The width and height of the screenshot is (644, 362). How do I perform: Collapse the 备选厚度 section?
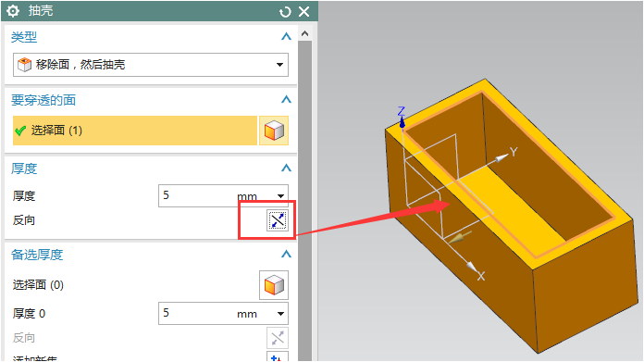pyautogui.click(x=286, y=254)
